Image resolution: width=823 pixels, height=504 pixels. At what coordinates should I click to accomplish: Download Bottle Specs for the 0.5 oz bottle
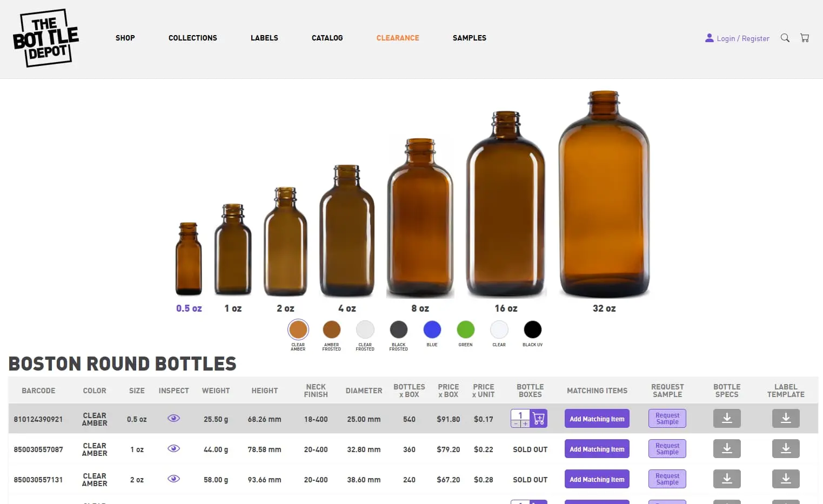[x=727, y=418]
